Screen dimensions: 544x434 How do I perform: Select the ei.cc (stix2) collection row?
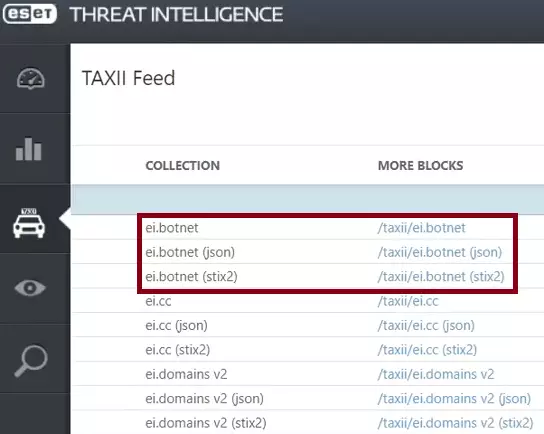(x=307, y=350)
